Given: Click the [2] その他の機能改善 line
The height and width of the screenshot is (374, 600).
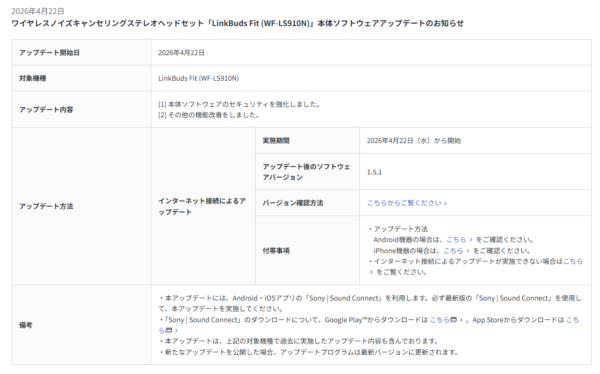Looking at the screenshot, I should [x=209, y=115].
